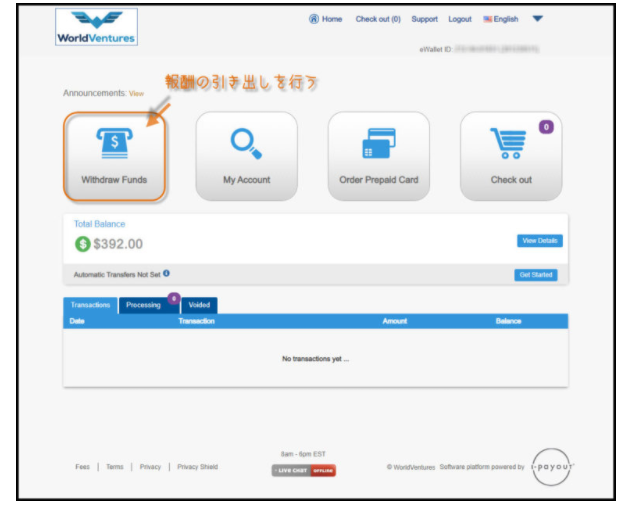Click the View Details button
This screenshot has height=506, width=628.
539,241
